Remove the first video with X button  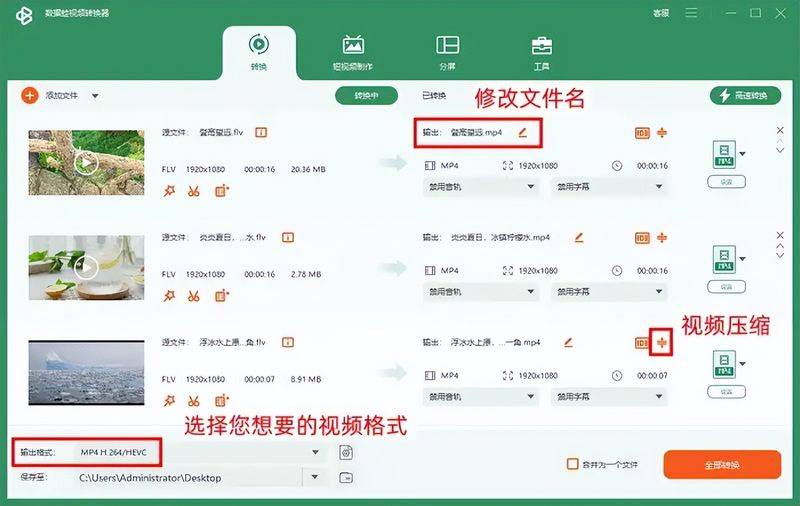pos(780,131)
